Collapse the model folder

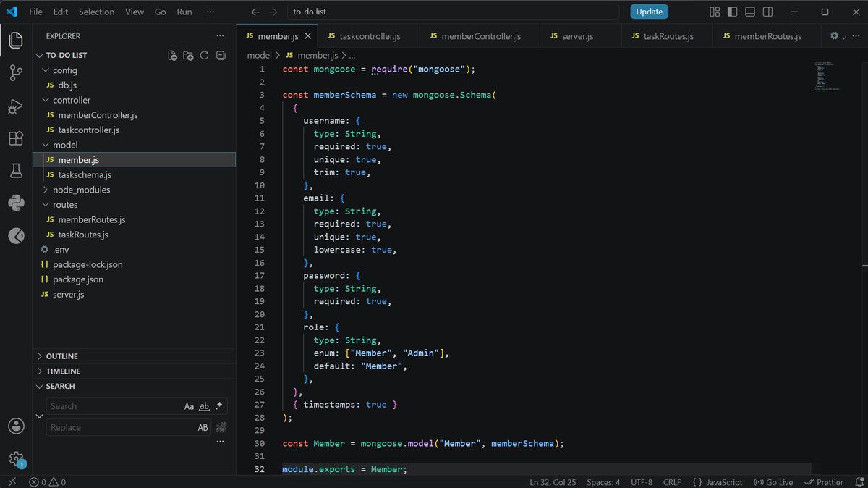[135, 145]
